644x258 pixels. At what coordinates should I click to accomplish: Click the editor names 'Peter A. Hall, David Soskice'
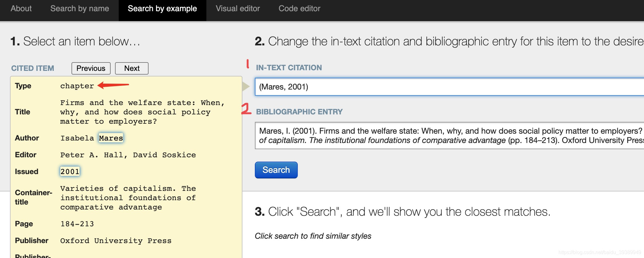click(128, 155)
